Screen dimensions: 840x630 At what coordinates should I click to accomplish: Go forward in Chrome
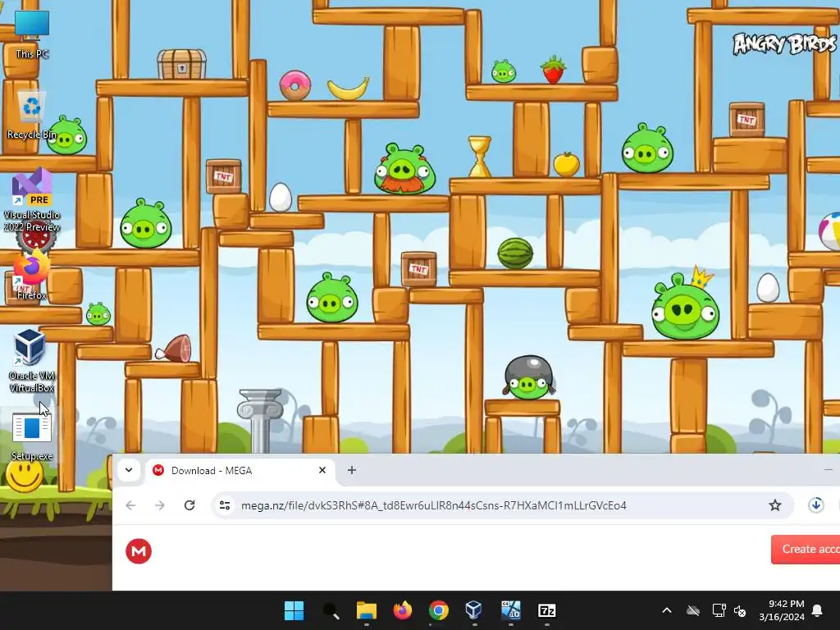(160, 505)
